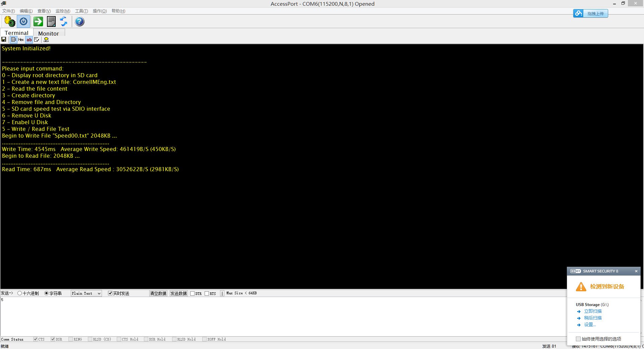Enable the RTS checkbox

[207, 294]
